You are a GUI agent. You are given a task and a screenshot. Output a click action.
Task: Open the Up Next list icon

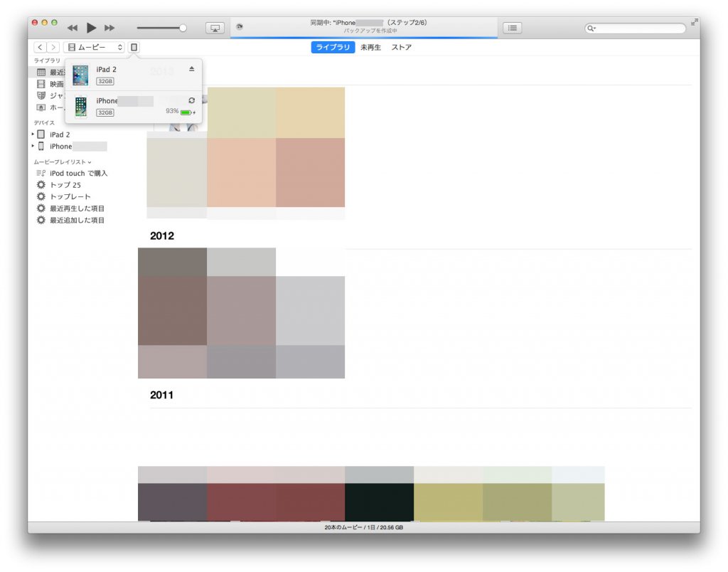click(512, 28)
